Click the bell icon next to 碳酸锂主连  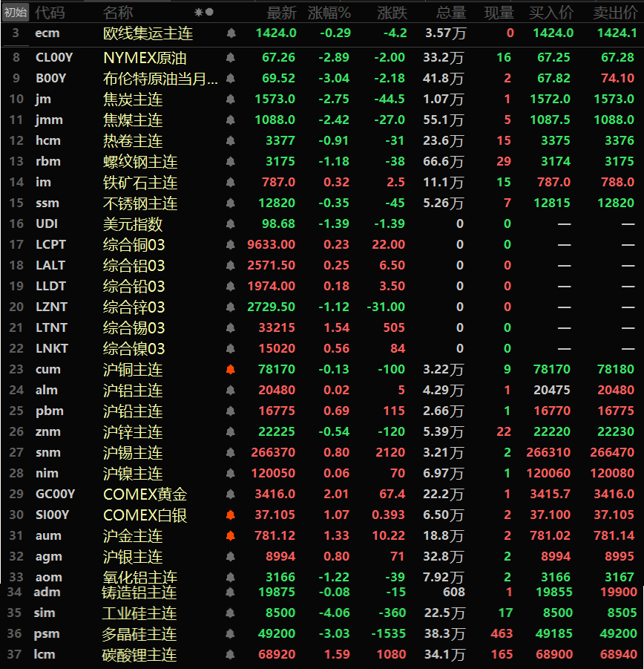[x=231, y=655]
